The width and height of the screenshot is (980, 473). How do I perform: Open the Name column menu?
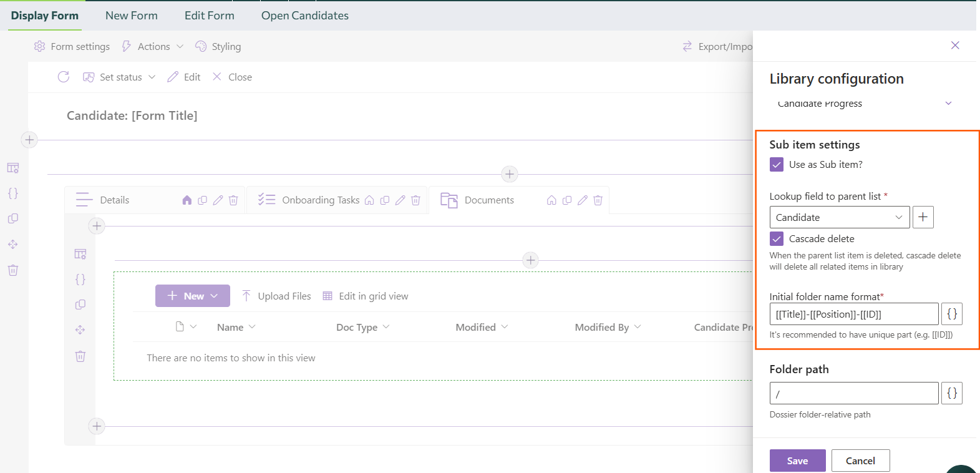[252, 327]
